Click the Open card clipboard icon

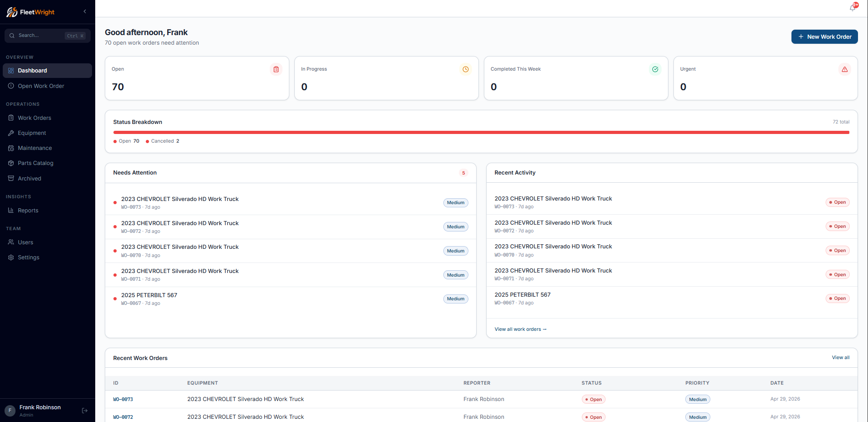click(x=276, y=69)
